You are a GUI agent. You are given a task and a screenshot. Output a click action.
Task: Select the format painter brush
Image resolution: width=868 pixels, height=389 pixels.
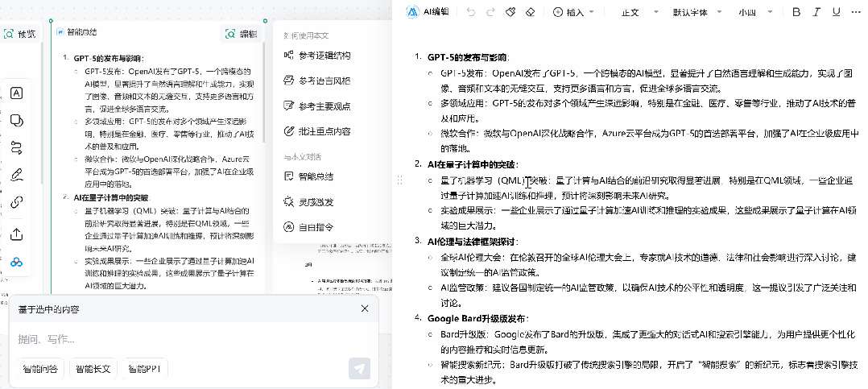click(x=511, y=11)
